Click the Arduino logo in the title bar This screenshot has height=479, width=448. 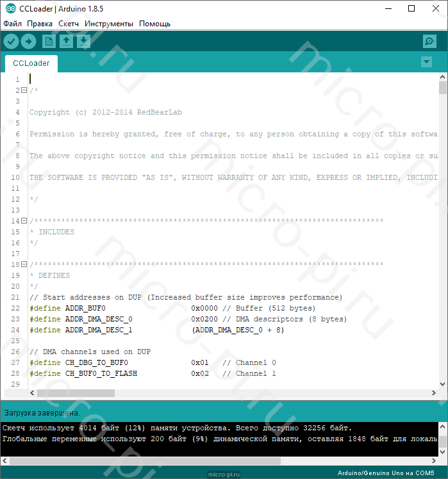pyautogui.click(x=8, y=8)
